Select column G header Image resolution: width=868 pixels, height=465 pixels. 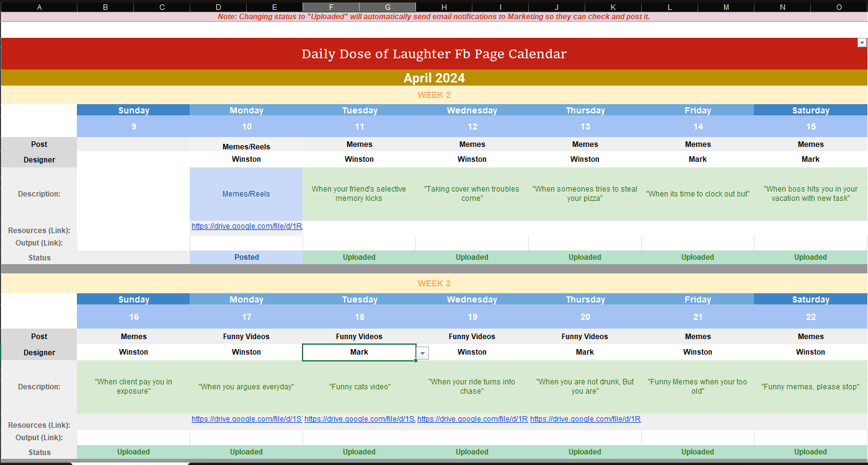tap(387, 7)
